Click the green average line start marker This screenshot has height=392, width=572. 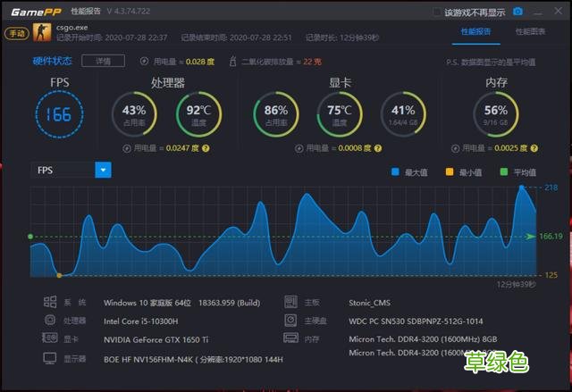point(30,237)
